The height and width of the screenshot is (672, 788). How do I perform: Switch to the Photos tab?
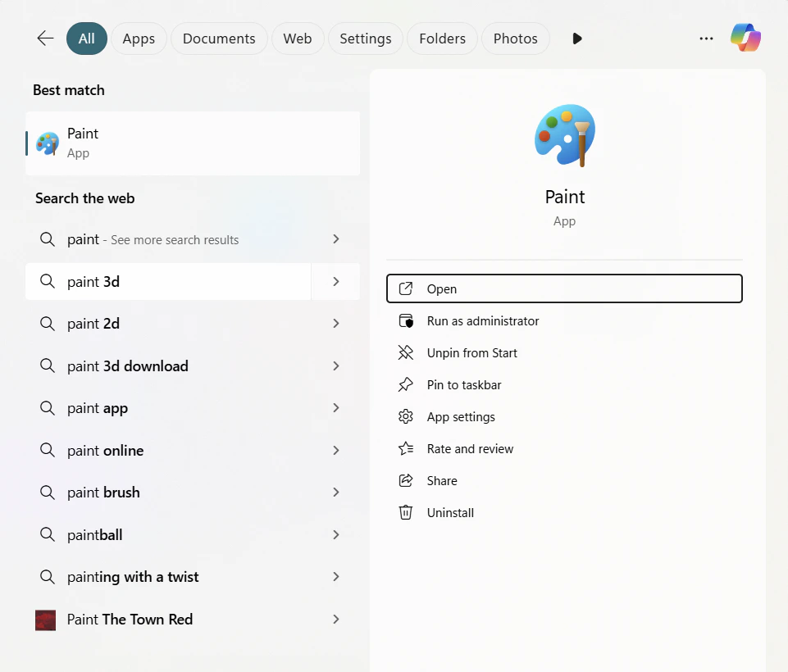pyautogui.click(x=515, y=39)
